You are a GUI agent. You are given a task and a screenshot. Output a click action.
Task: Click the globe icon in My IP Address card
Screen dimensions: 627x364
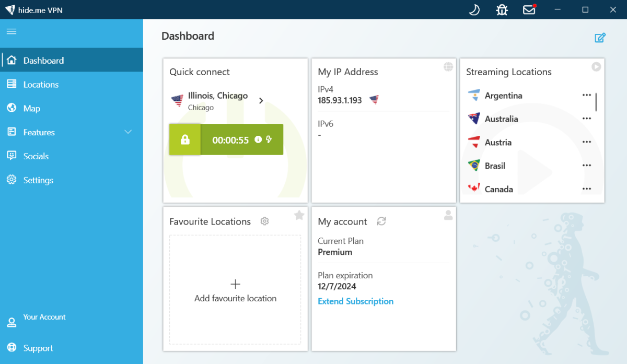point(448,66)
